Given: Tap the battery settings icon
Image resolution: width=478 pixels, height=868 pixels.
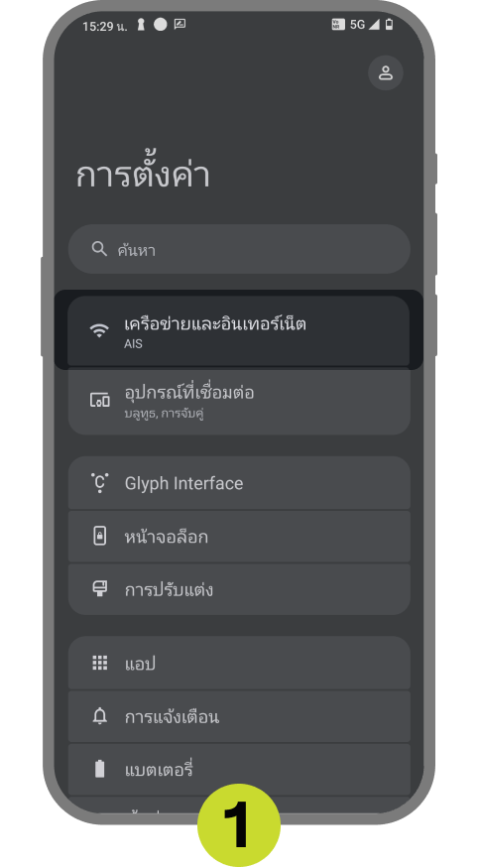Looking at the screenshot, I should point(99,769).
